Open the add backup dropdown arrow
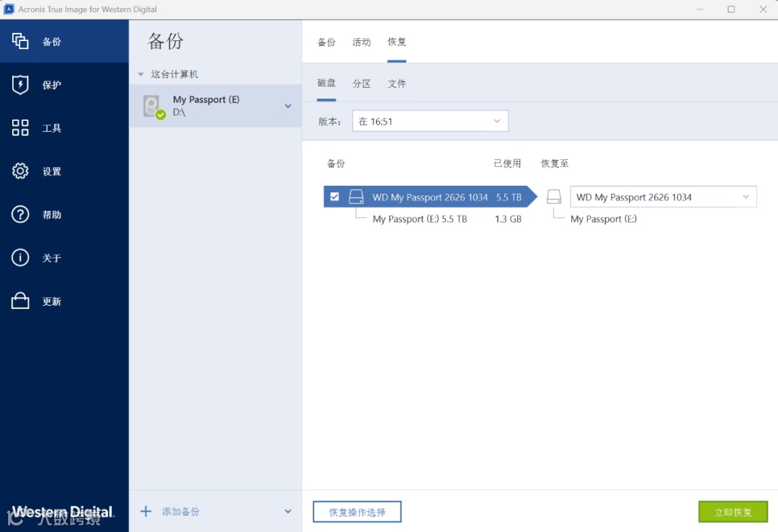 coord(287,511)
